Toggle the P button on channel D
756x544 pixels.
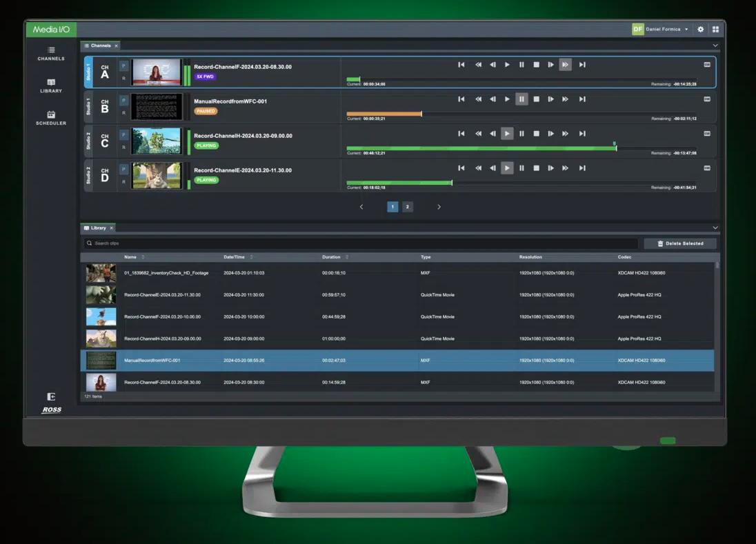click(x=123, y=170)
